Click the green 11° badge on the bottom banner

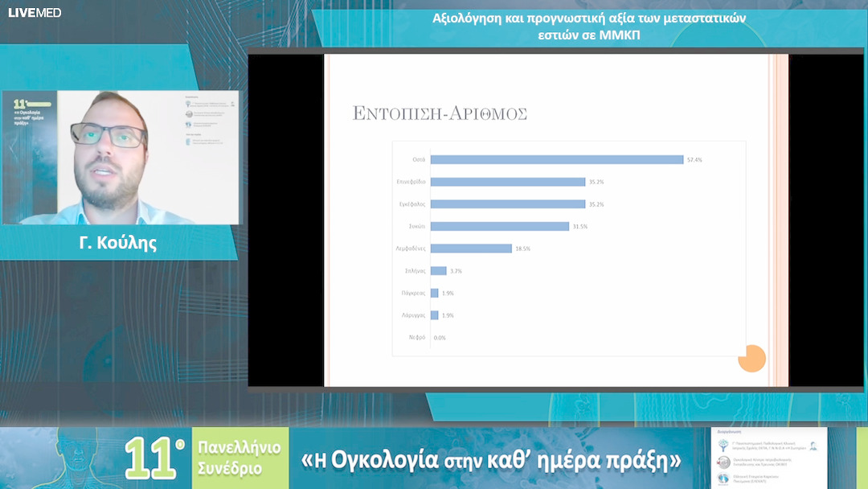click(x=152, y=456)
